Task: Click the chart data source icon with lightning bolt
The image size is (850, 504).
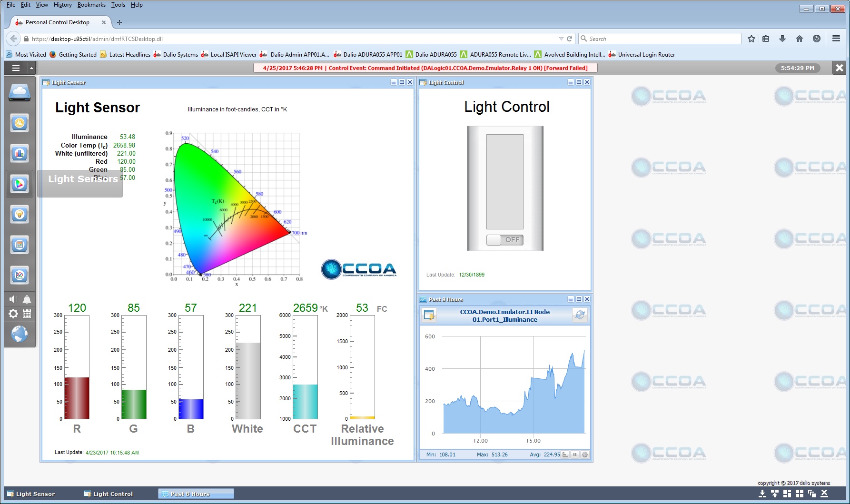Action: coord(429,315)
